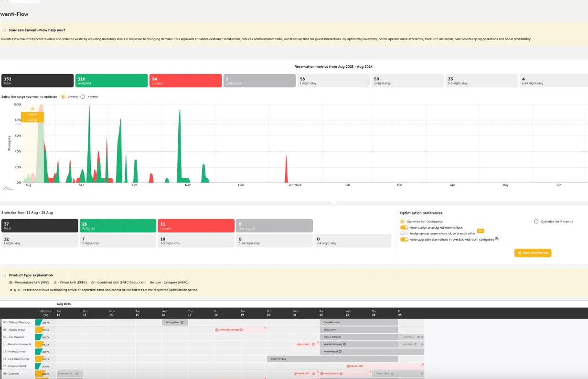588x379 pixels.
Task: Click the orange Aug 25 range handle on chart
Action: 32,120
